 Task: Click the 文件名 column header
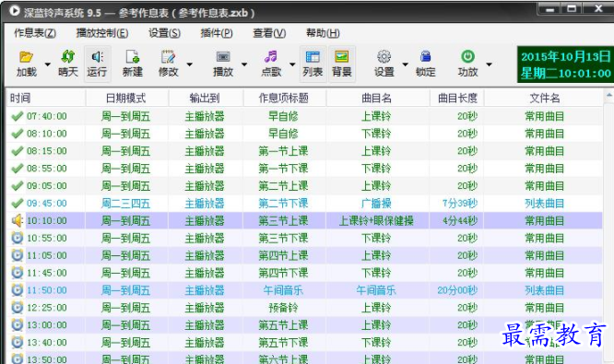pyautogui.click(x=544, y=99)
